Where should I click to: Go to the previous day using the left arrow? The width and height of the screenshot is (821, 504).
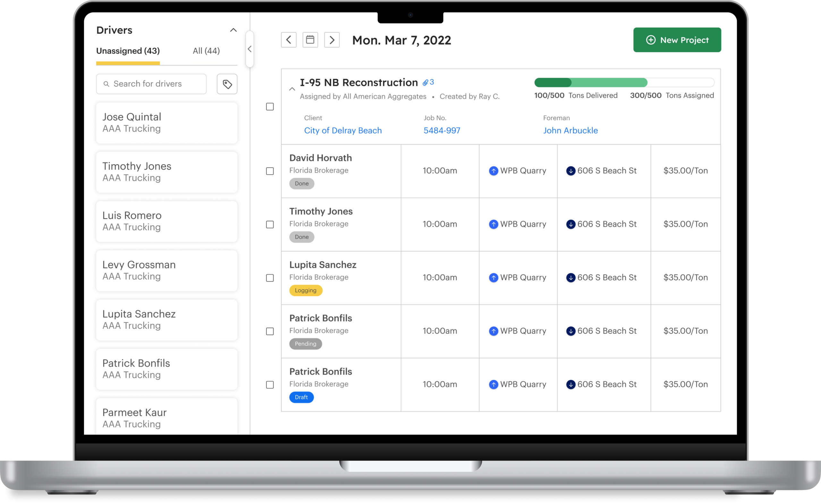pos(289,40)
